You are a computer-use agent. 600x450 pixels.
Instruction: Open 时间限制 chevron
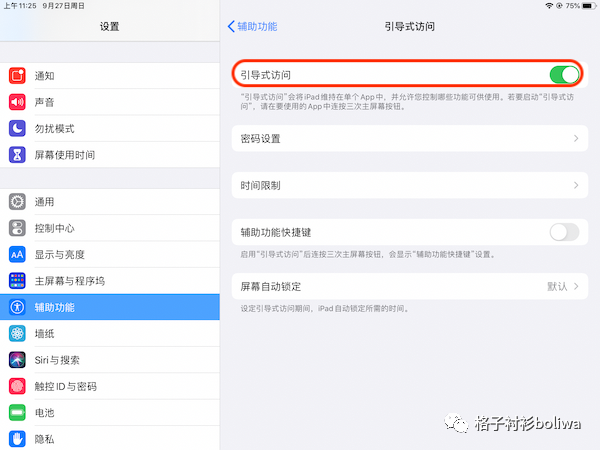576,185
